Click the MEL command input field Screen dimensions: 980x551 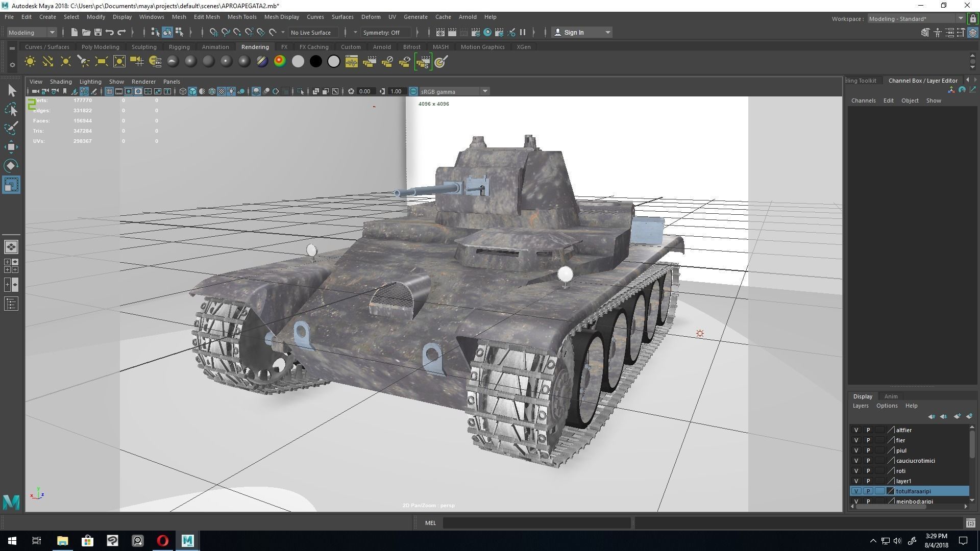[x=536, y=522]
